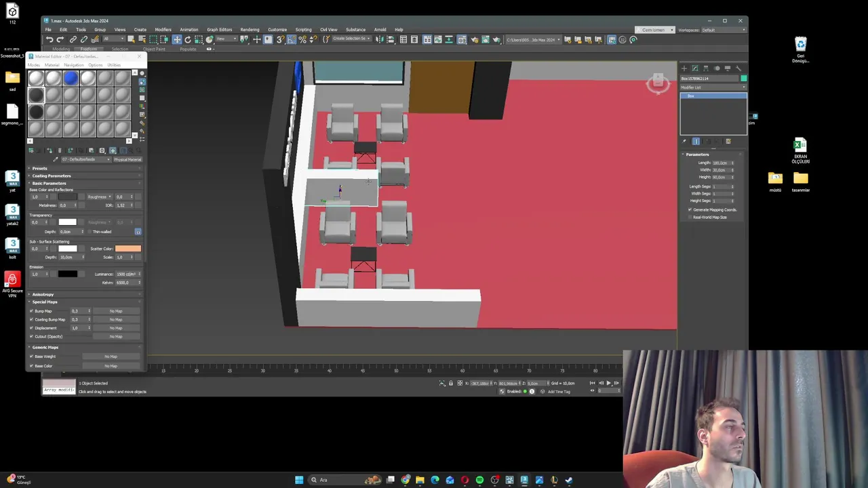The width and height of the screenshot is (868, 488).
Task: Activate Select and Rotate tool
Action: [188, 39]
